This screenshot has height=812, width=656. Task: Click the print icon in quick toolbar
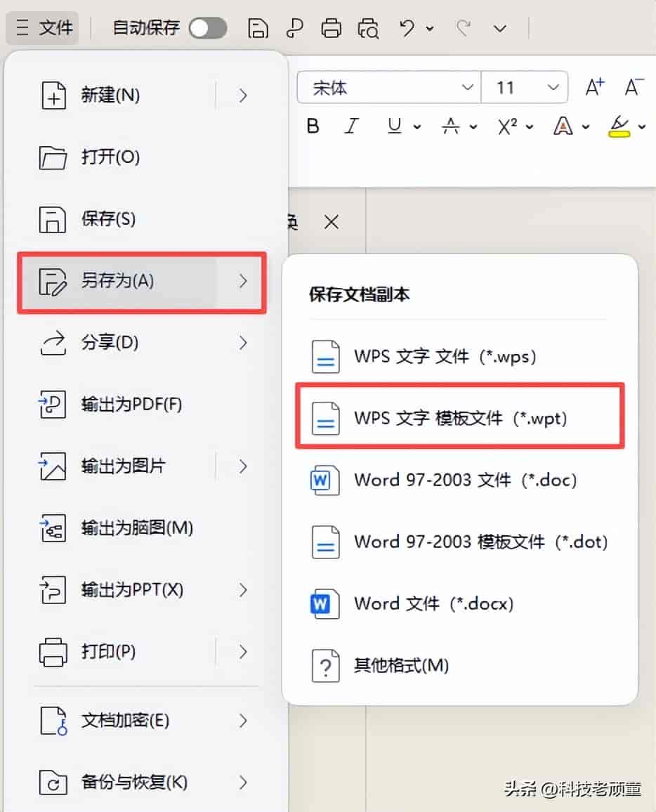[x=331, y=28]
